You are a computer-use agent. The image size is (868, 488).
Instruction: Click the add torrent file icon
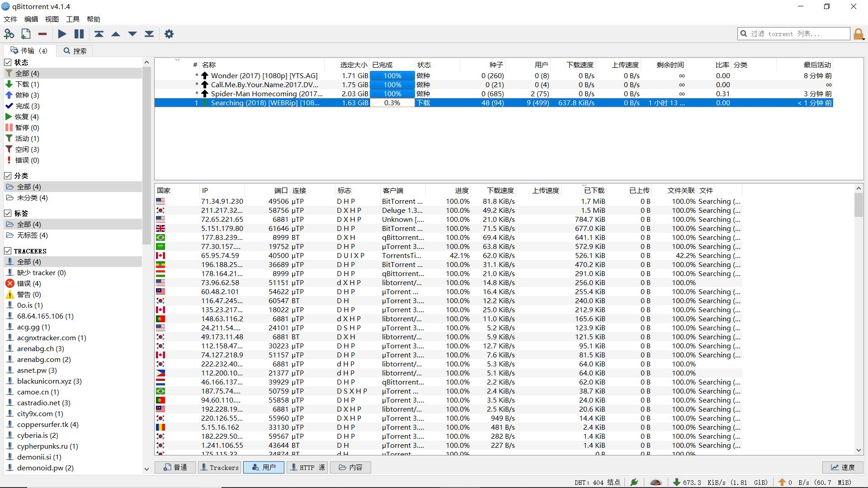click(x=26, y=34)
